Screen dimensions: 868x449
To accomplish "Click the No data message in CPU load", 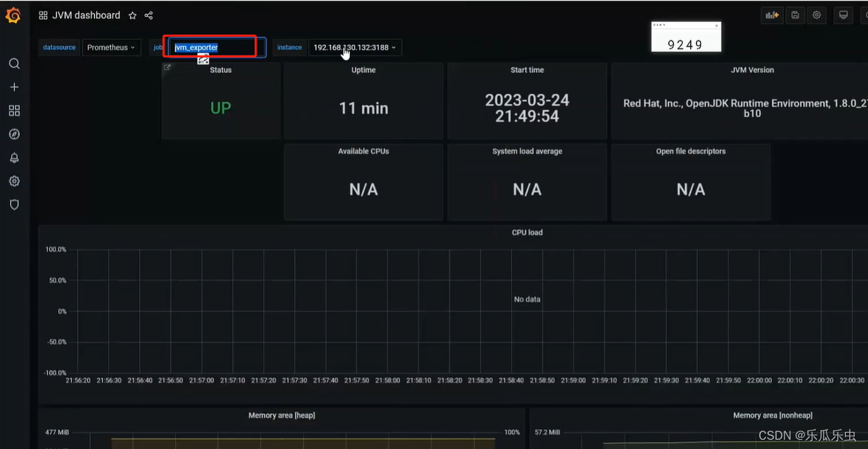I will coord(527,300).
